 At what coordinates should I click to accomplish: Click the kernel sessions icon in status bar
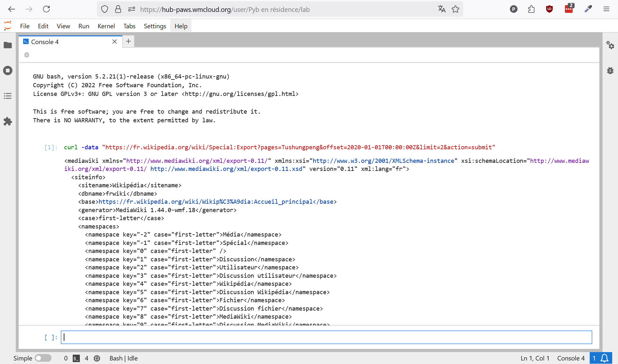click(97, 358)
